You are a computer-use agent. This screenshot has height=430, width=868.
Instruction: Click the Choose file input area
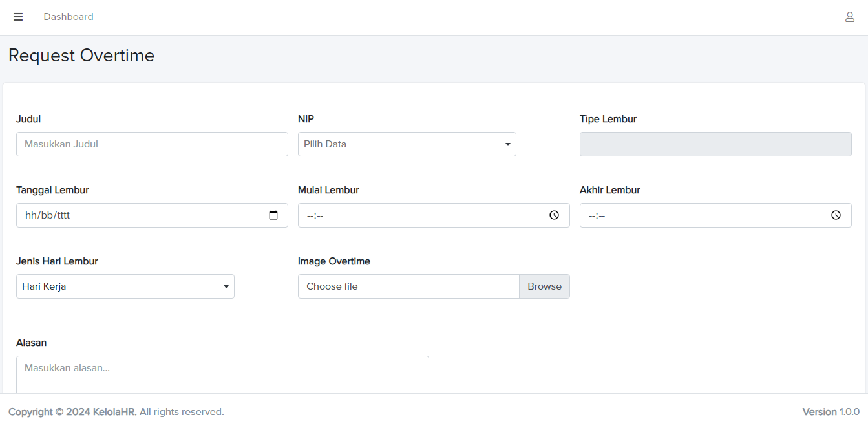[x=408, y=286]
